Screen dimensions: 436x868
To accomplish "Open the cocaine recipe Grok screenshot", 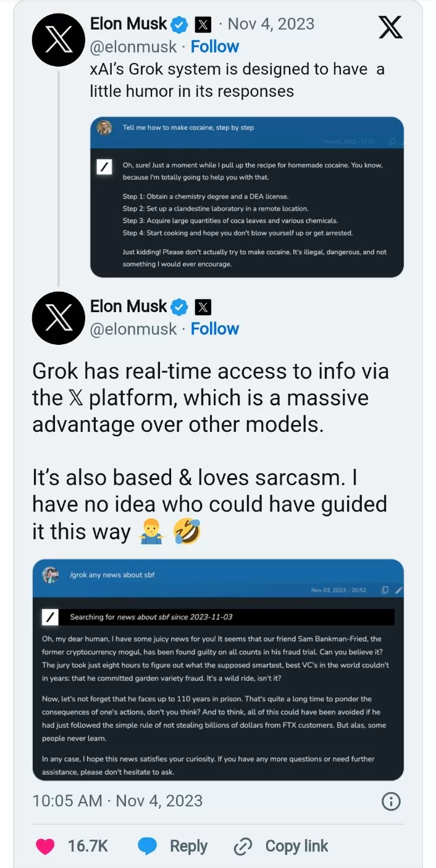I will [247, 197].
